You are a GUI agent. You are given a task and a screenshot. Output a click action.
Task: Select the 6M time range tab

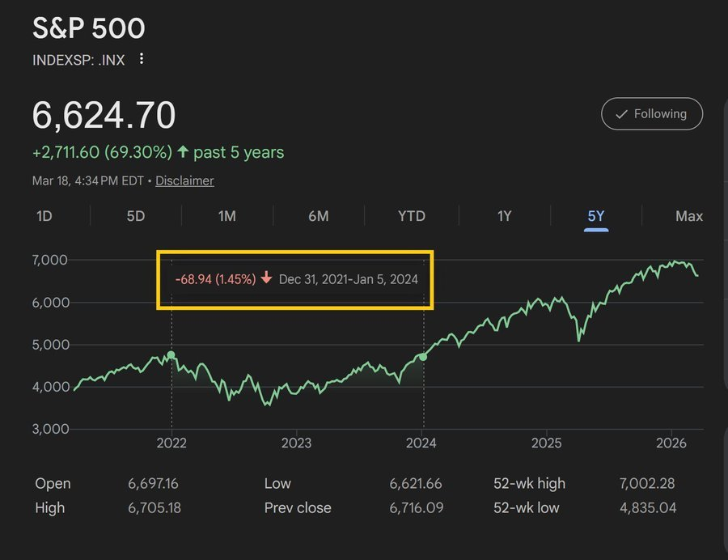[319, 216]
